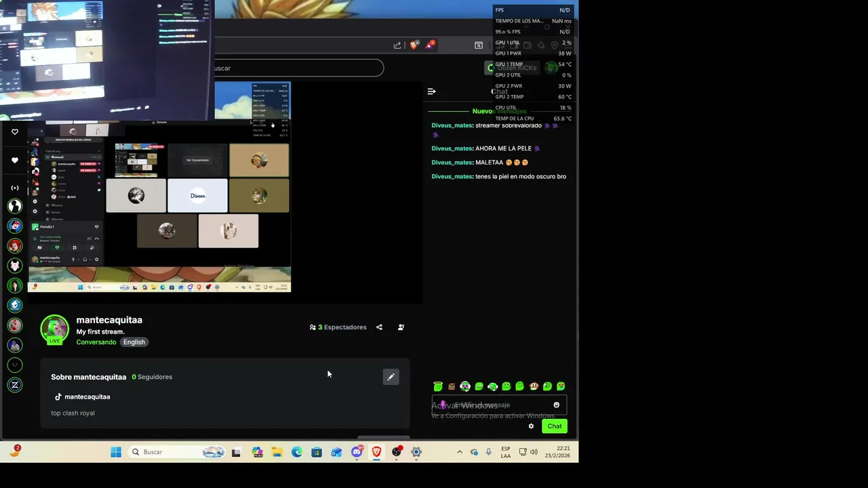Open Microsoft Edge from the taskbar

coord(297,452)
